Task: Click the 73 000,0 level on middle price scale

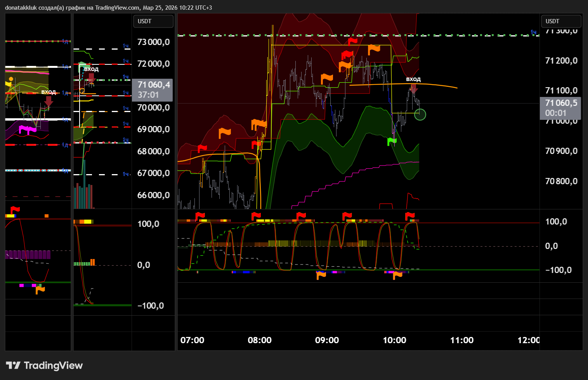Action: 153,42
